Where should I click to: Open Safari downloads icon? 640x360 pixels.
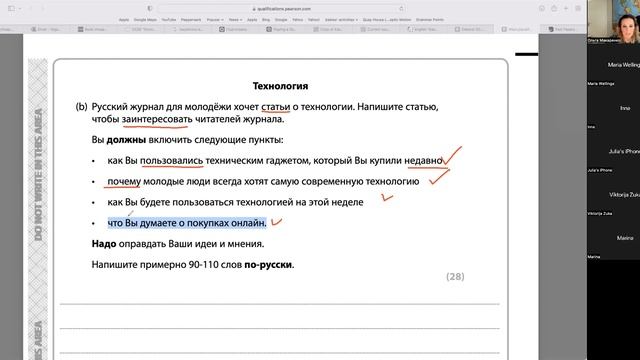[x=542, y=8]
